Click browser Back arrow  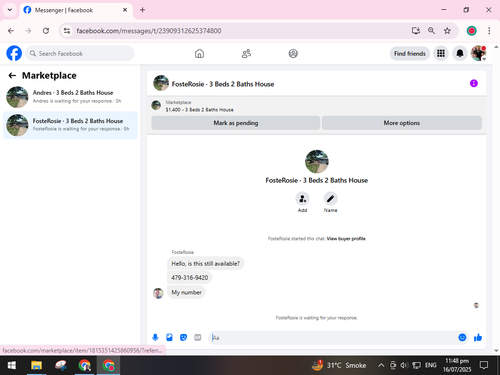(x=11, y=31)
